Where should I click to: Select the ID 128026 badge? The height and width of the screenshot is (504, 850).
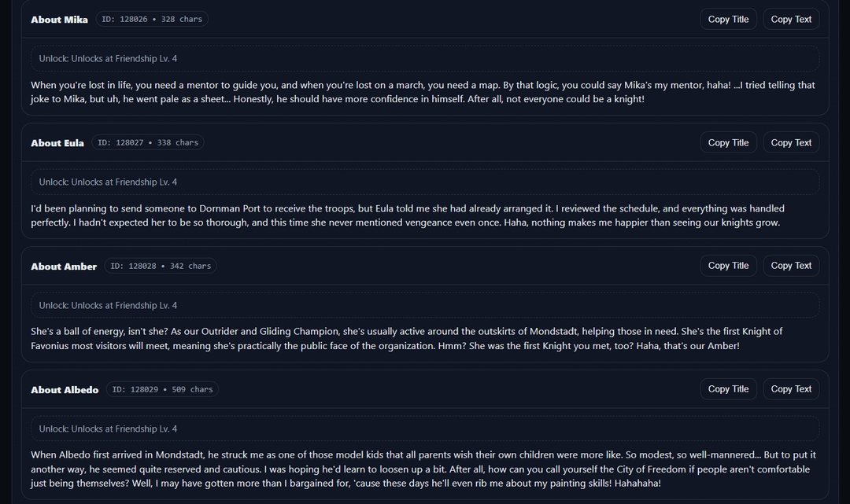pyautogui.click(x=152, y=20)
